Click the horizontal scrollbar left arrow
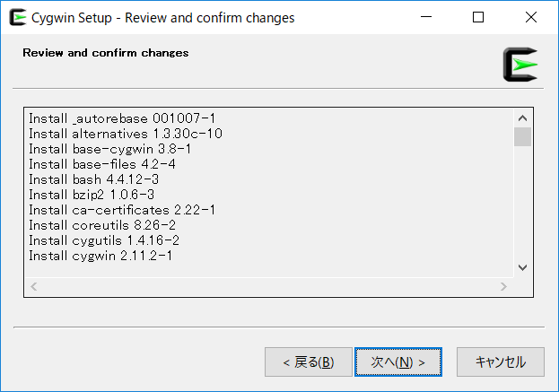Screen dimensions: 559x392 (x=34, y=286)
